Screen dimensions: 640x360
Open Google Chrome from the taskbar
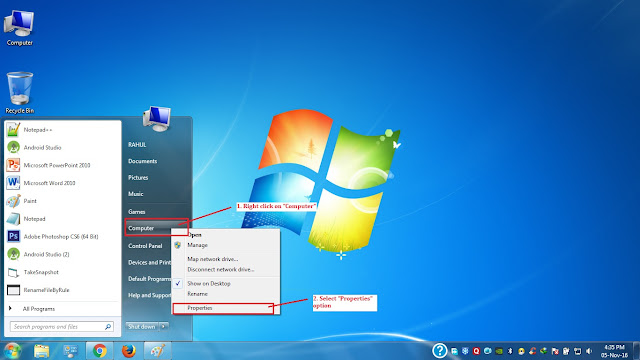(x=100, y=351)
